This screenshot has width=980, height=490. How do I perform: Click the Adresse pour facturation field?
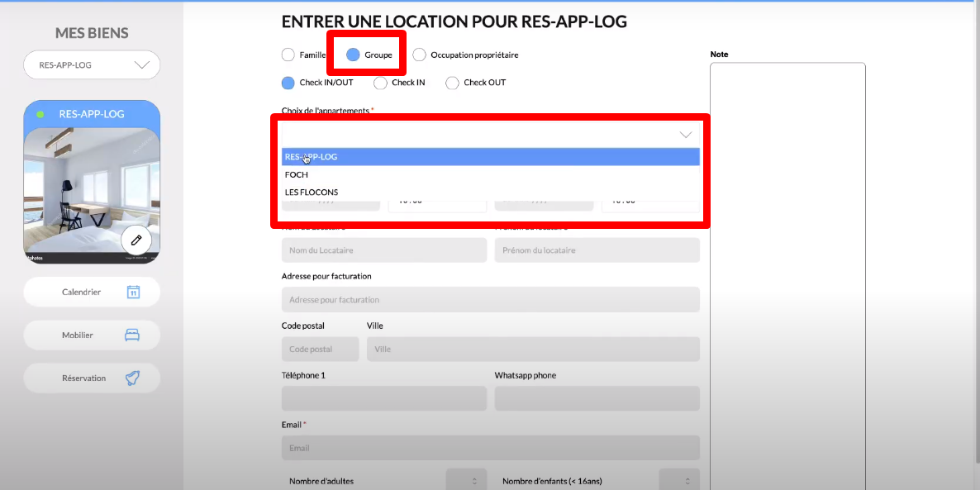tap(490, 300)
